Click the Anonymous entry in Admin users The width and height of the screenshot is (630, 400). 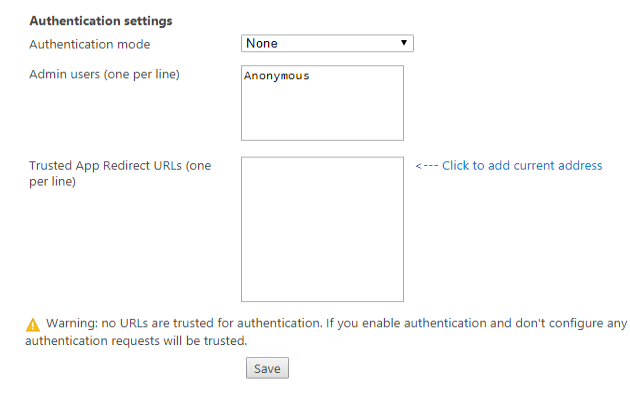[x=277, y=76]
